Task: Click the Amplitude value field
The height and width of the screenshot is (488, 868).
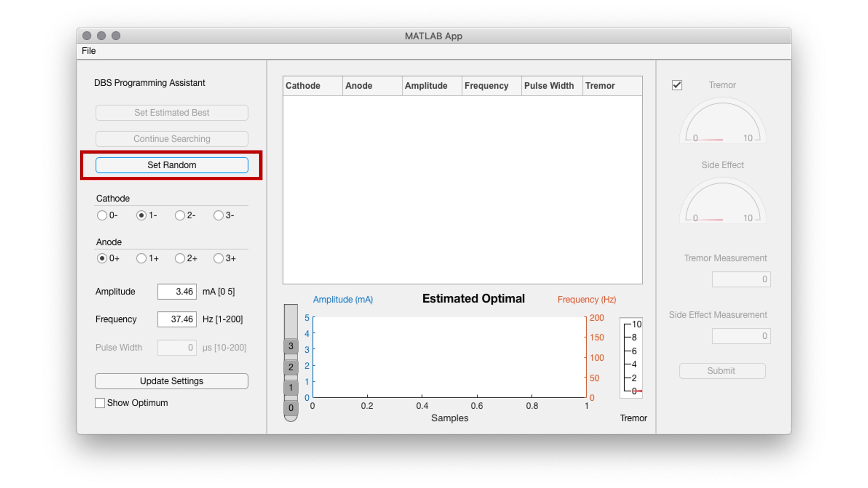Action: 177,291
